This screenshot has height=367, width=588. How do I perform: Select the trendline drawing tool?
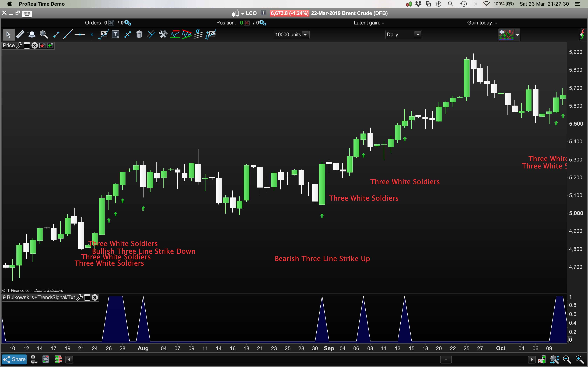point(68,34)
